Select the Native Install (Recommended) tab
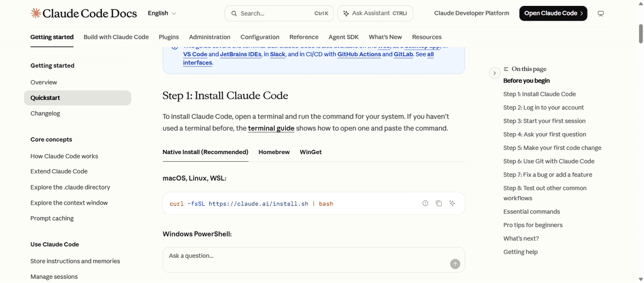This screenshot has height=283, width=644. [x=206, y=152]
